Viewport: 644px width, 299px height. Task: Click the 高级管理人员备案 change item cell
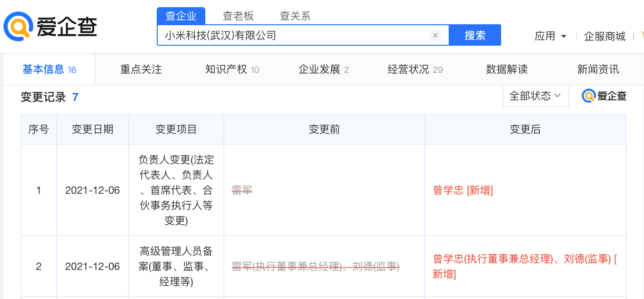[x=176, y=267]
